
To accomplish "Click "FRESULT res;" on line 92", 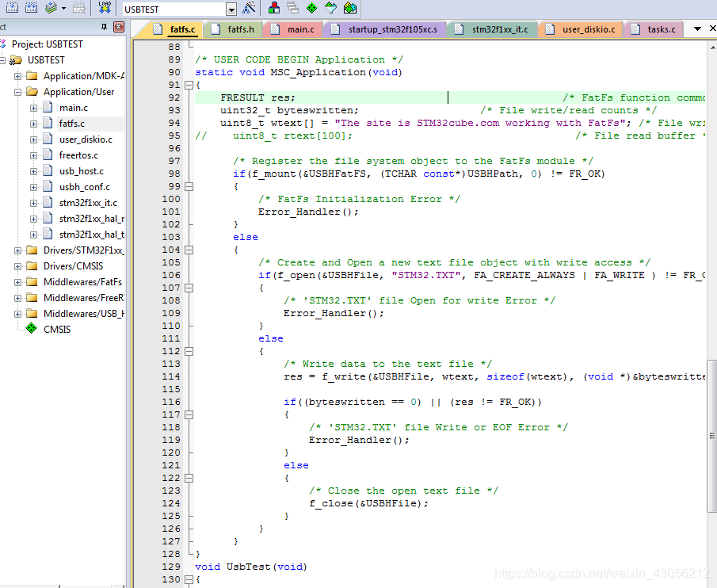I will click(x=258, y=97).
